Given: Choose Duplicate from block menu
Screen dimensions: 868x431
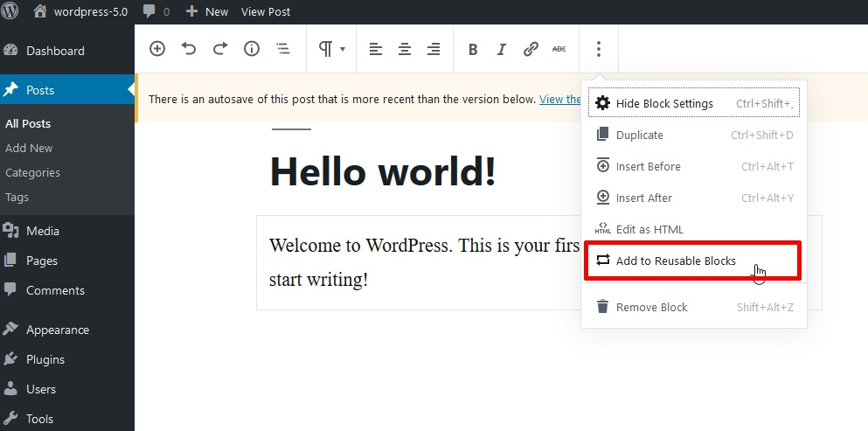Looking at the screenshot, I should click(694, 135).
